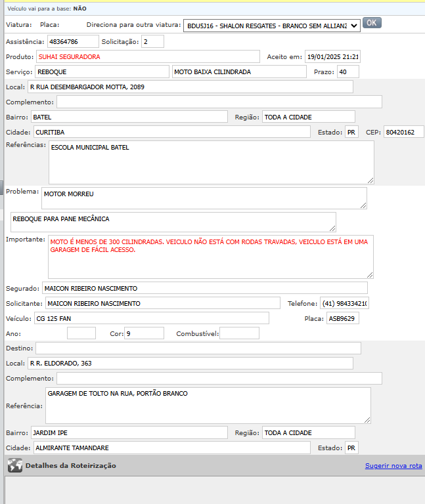Viewport: 425px width, 504px height.
Task: Follow the Sugerir nova rota link
Action: point(393,466)
